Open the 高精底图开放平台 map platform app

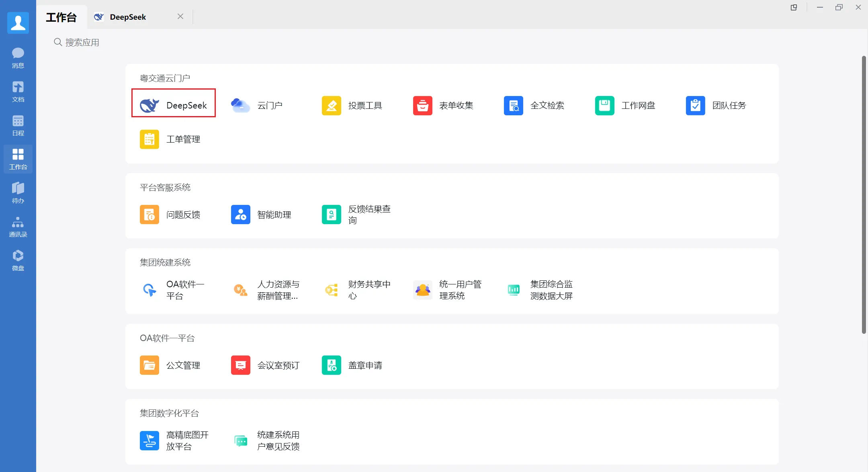click(x=174, y=441)
